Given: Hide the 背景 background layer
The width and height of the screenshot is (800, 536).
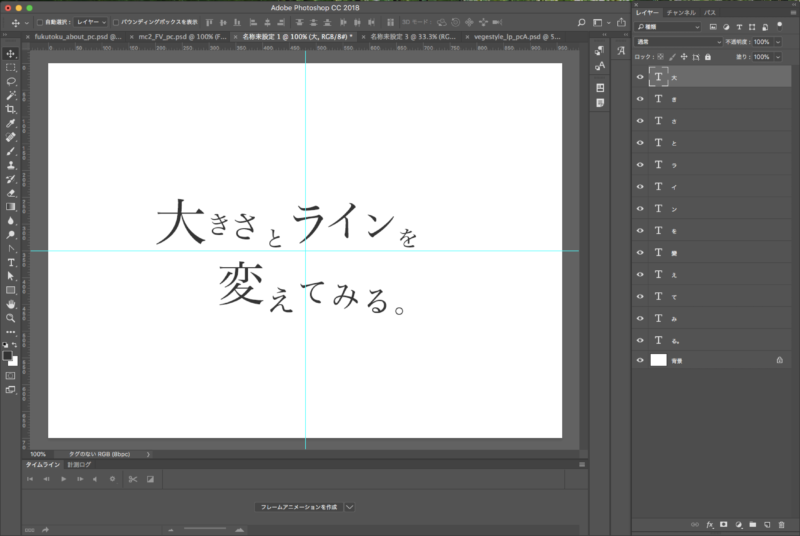Looking at the screenshot, I should (640, 360).
